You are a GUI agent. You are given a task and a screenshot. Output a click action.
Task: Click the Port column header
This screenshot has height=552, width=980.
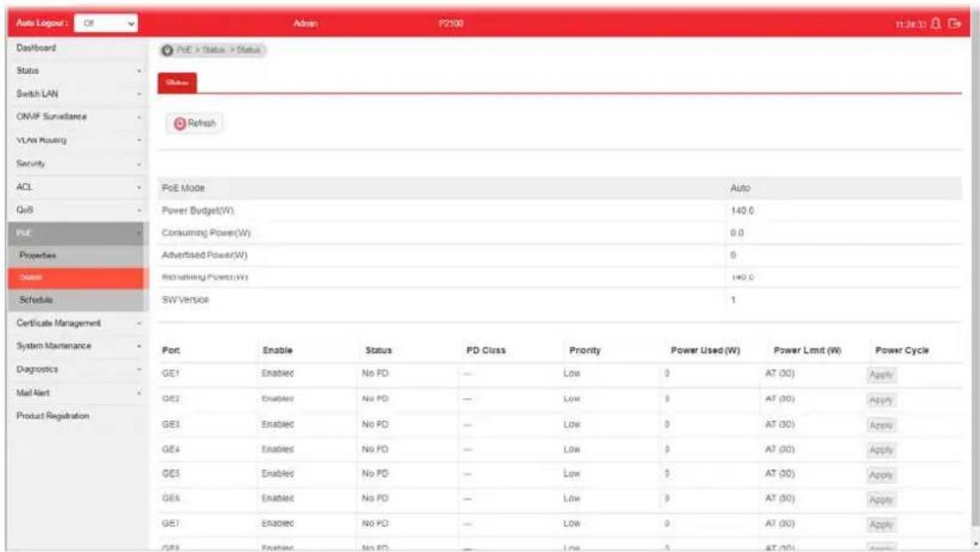171,351
